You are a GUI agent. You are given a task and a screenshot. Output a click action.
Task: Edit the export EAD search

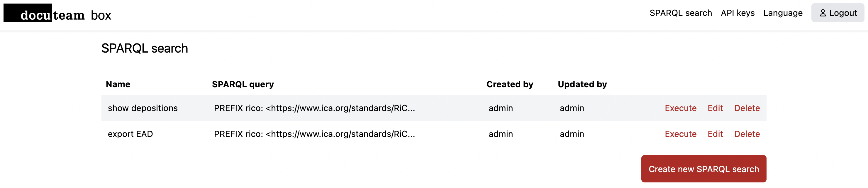point(715,134)
